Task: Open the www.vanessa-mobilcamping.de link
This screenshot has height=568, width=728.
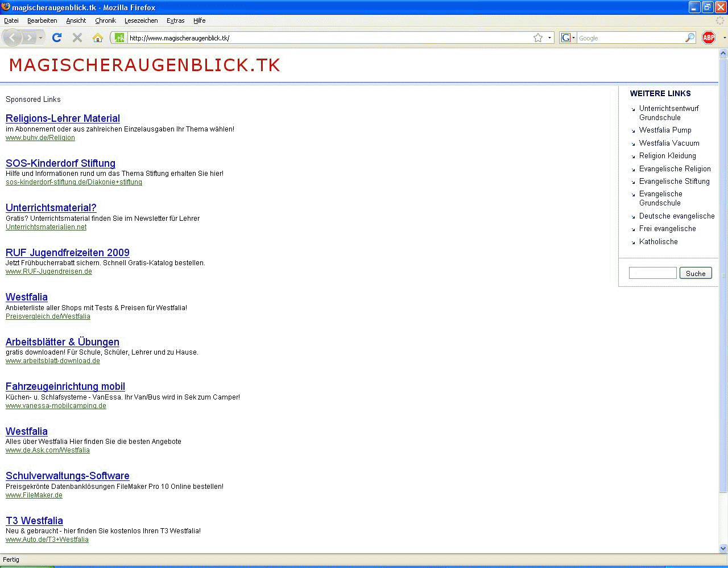Action: 56,406
